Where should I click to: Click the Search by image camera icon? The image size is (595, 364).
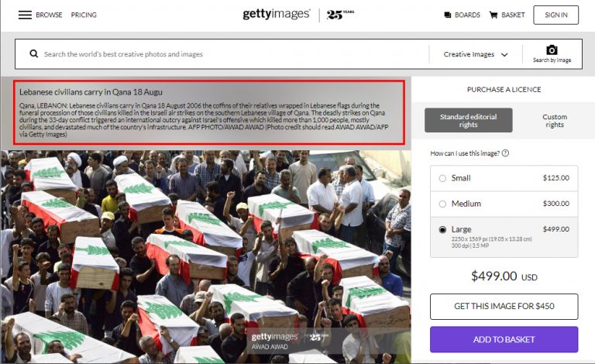(552, 50)
